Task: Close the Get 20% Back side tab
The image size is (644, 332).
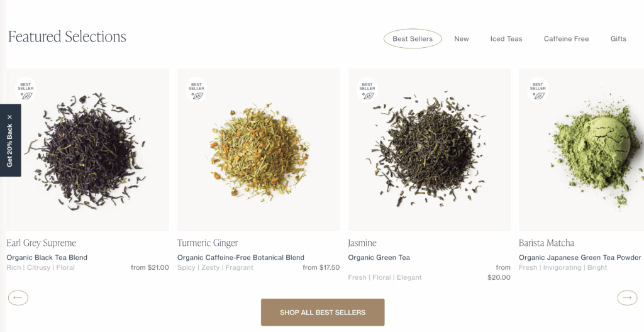Action: 10,117
